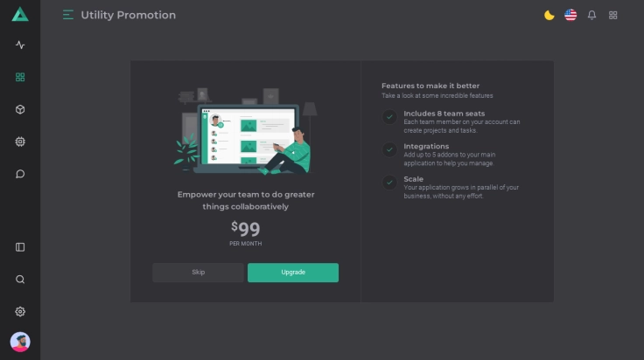Click the Integrations feature checkmark
The image size is (644, 360).
[x=389, y=149]
